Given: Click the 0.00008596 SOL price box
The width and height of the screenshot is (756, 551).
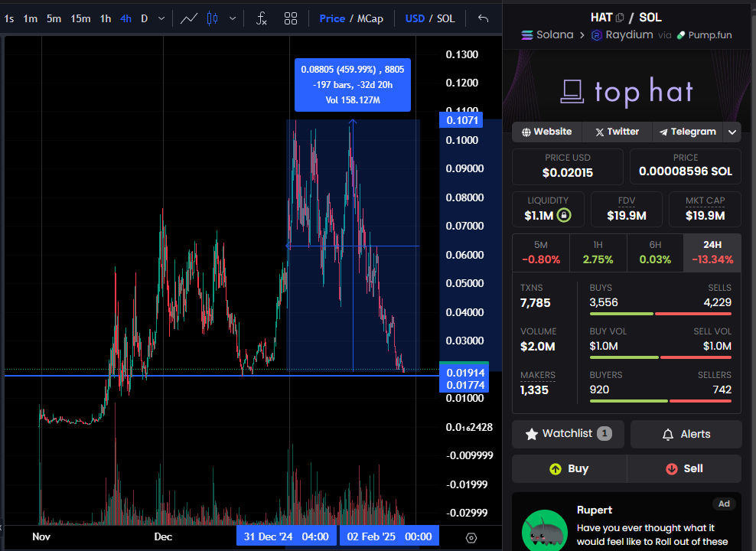Looking at the screenshot, I should (685, 166).
